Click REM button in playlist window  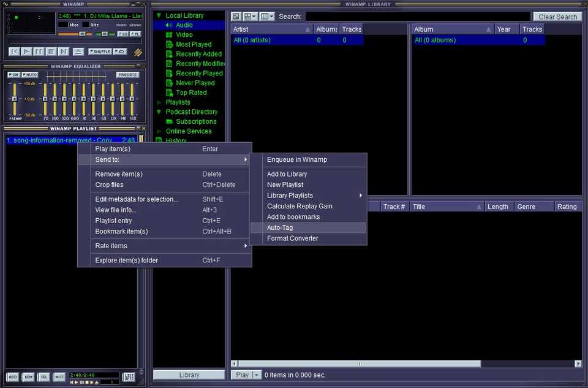(28, 377)
